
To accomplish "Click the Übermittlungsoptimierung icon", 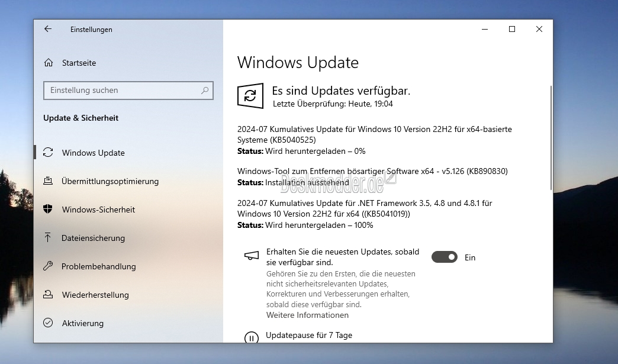I will click(48, 181).
